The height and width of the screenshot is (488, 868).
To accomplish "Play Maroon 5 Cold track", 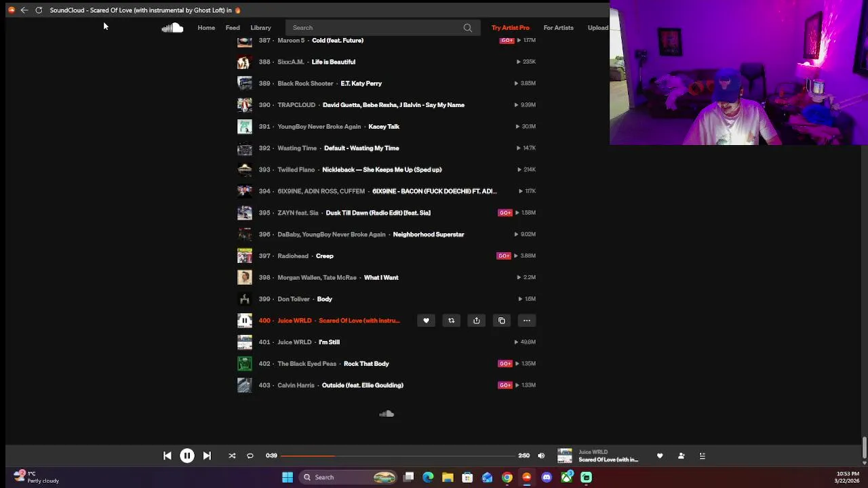I will 338,41.
